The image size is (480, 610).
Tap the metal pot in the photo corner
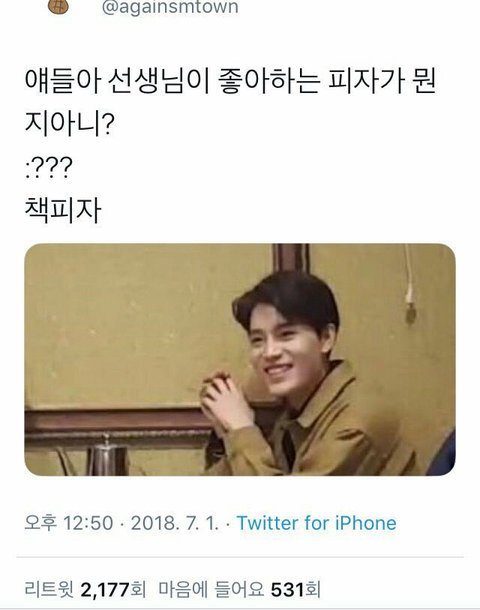(x=106, y=455)
